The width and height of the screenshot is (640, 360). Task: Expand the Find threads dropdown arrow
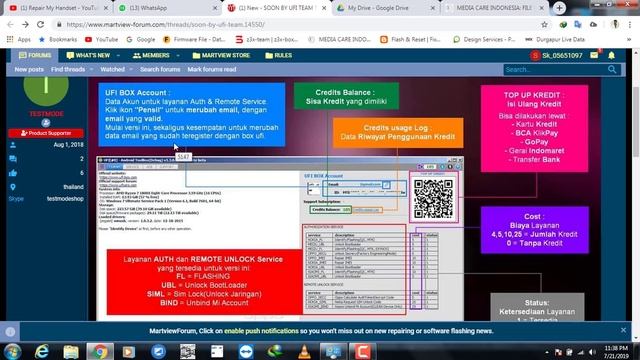click(x=91, y=69)
